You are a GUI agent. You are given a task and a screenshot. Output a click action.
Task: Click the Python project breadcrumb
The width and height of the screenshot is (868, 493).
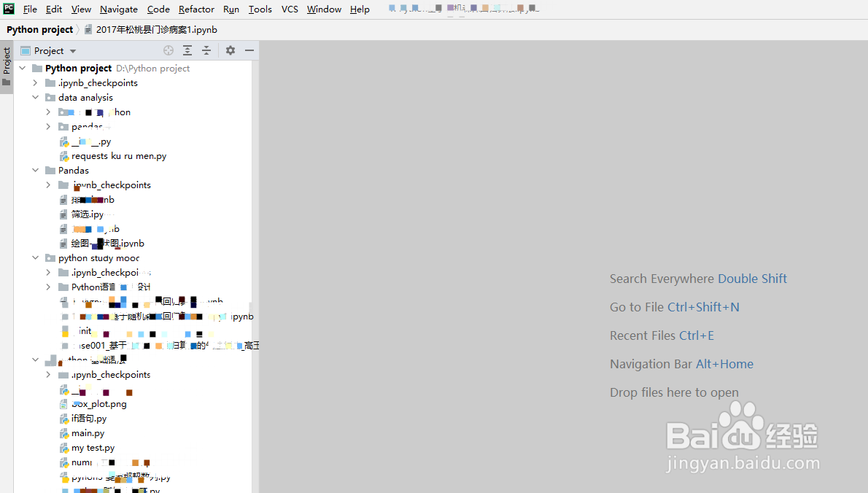tap(40, 29)
